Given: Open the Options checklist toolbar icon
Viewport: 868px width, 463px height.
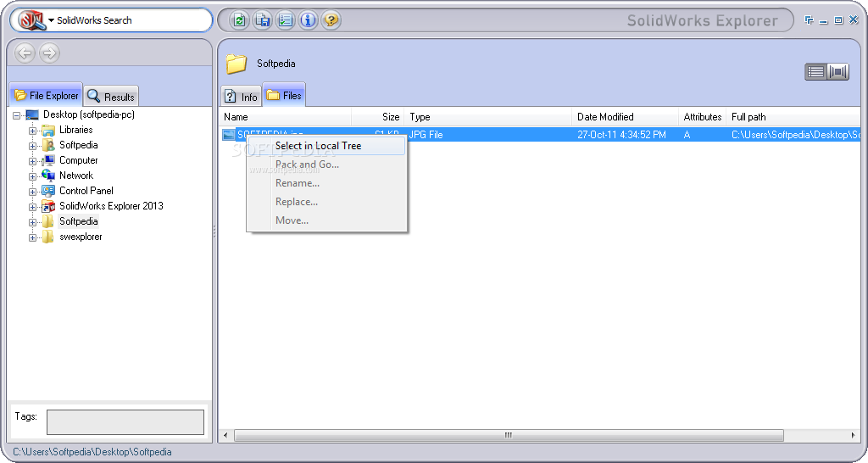Looking at the screenshot, I should [285, 20].
